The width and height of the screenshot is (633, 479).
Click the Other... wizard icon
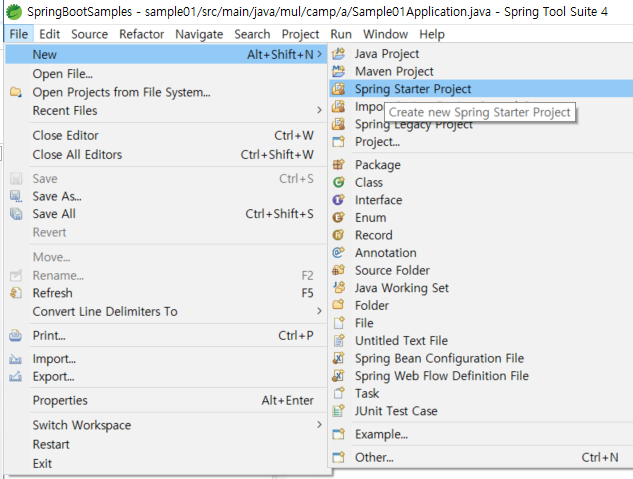(x=338, y=457)
